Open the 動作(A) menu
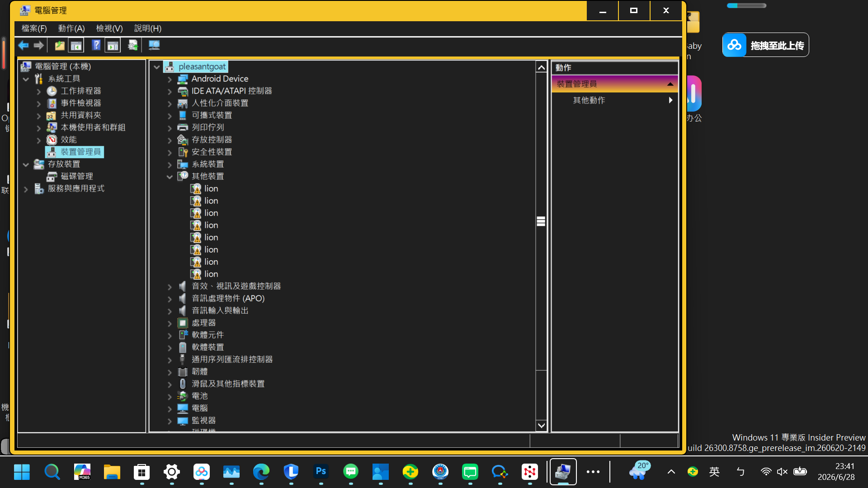The image size is (868, 488). tap(71, 28)
